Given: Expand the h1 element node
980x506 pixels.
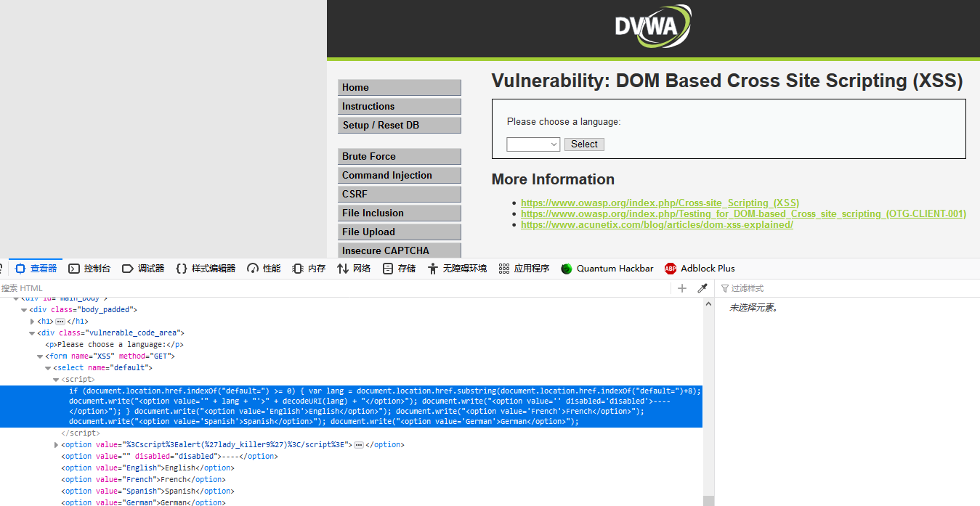Looking at the screenshot, I should point(32,322).
